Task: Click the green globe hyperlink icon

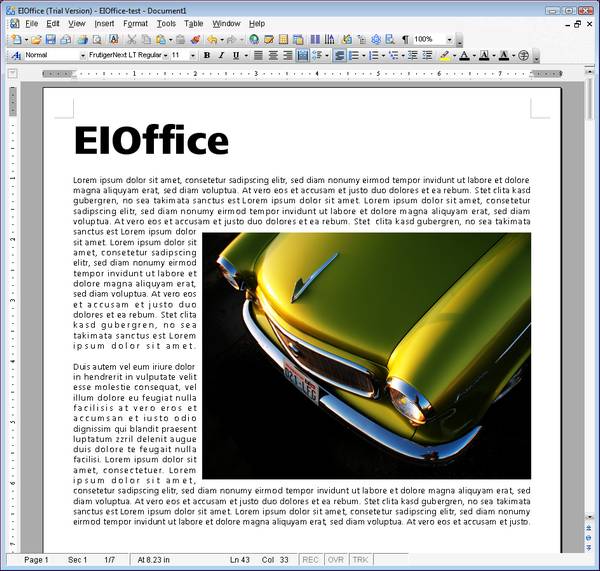Action: point(253,39)
